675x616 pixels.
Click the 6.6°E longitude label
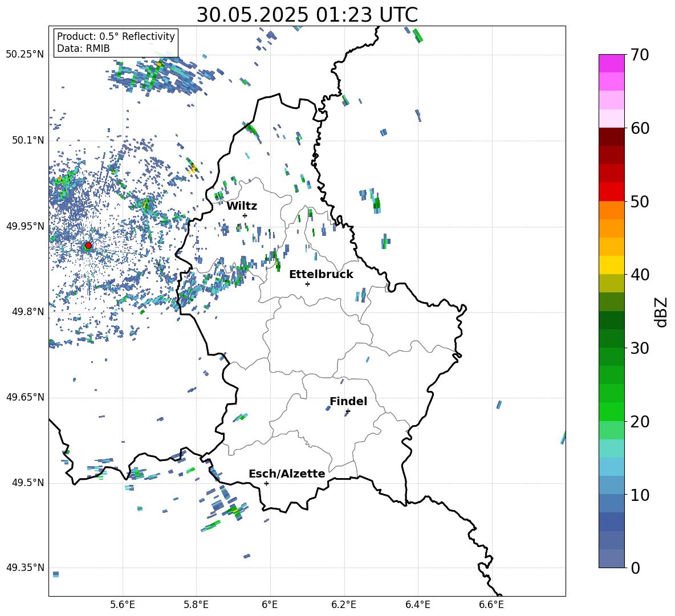pyautogui.click(x=491, y=605)
